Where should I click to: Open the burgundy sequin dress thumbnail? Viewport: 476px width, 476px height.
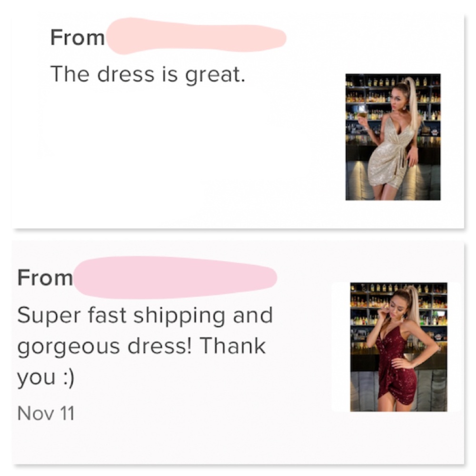click(398, 347)
